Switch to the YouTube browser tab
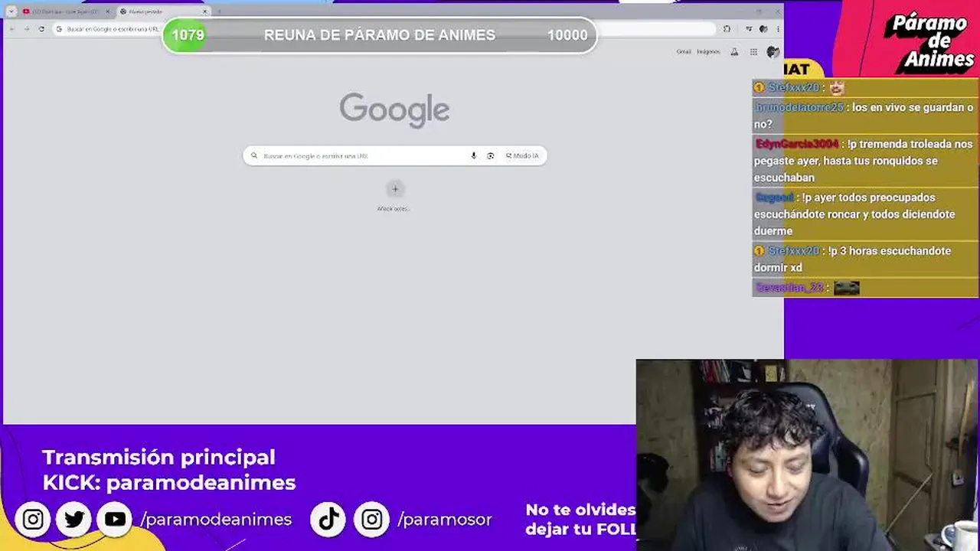The width and height of the screenshot is (980, 551). [x=65, y=11]
